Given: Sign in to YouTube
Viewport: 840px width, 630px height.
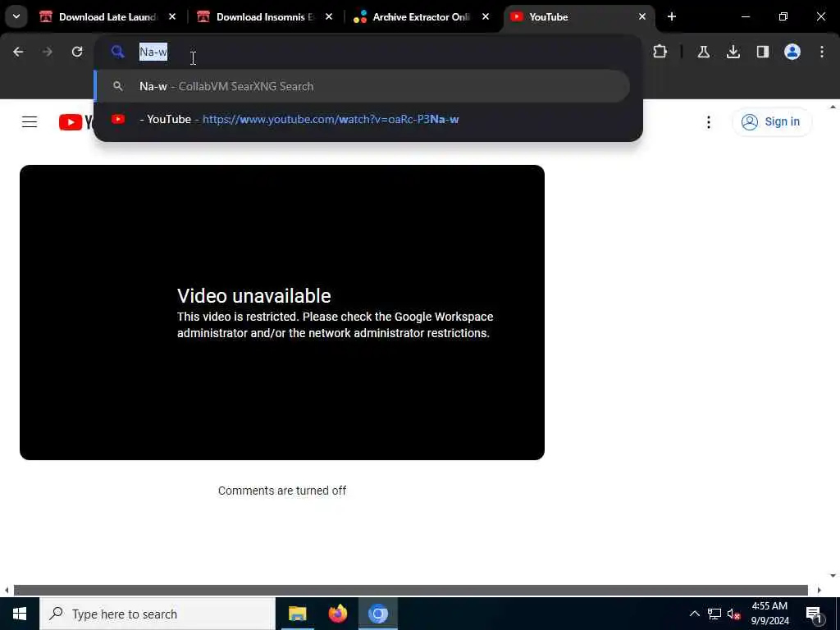Looking at the screenshot, I should pyautogui.click(x=771, y=122).
